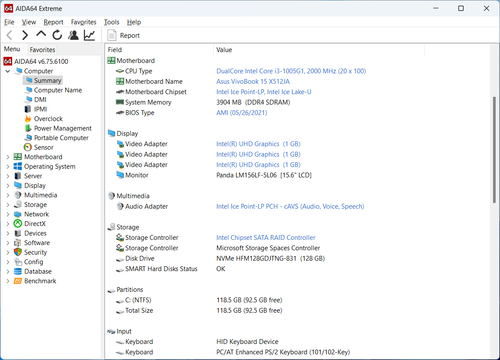Open the Intel Chipset SATA RAID Controller link
The width and height of the screenshot is (500, 360).
(x=266, y=238)
